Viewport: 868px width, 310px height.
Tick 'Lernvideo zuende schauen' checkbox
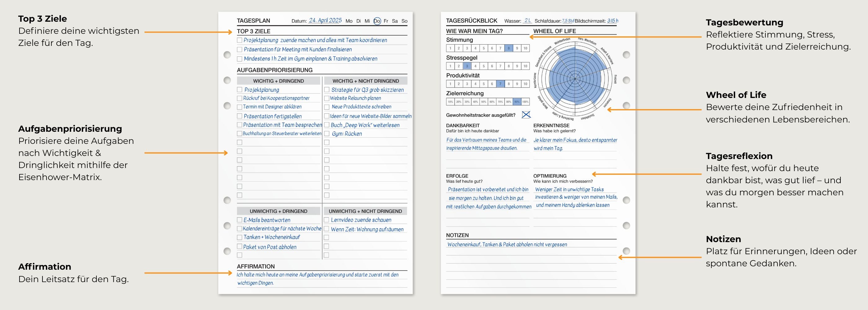326,220
